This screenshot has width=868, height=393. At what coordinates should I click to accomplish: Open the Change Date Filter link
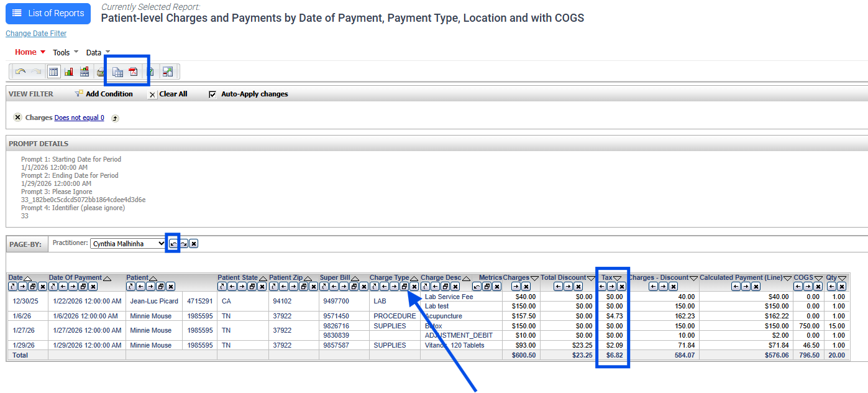pos(36,34)
